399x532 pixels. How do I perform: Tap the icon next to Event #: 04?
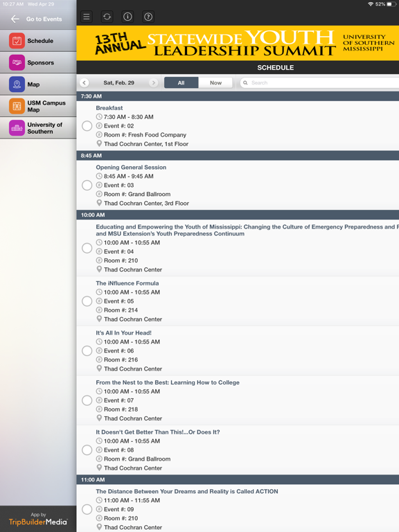(x=99, y=251)
